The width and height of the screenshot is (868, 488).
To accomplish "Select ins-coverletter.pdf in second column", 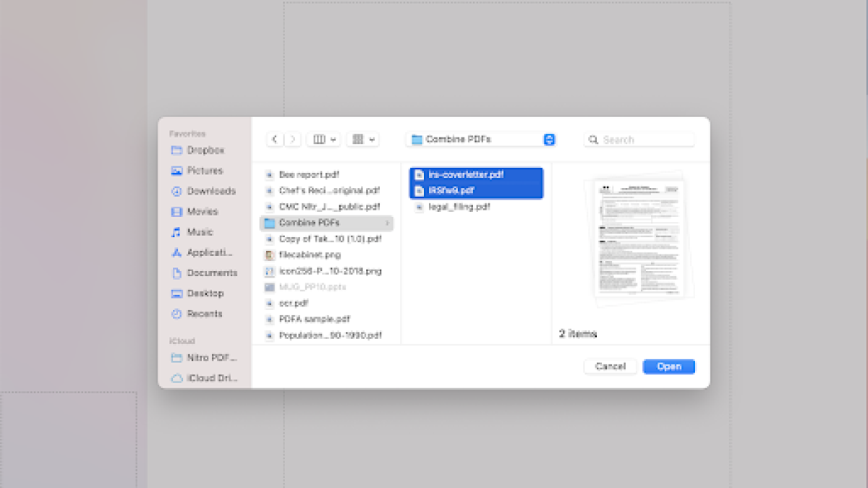I will click(476, 175).
